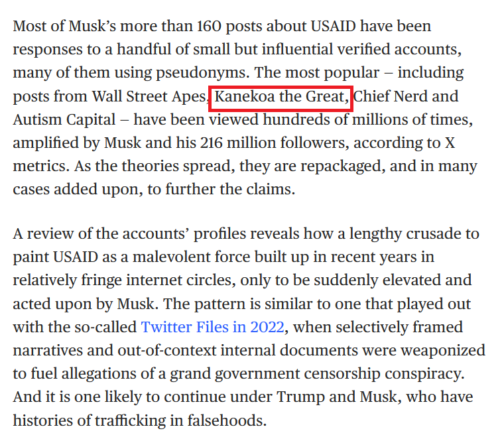Click the word pseudonyms
The height and width of the screenshot is (441, 504).
(202, 73)
